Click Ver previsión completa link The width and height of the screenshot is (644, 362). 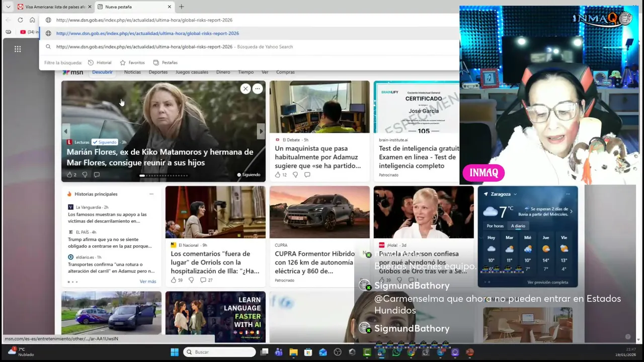(x=547, y=282)
